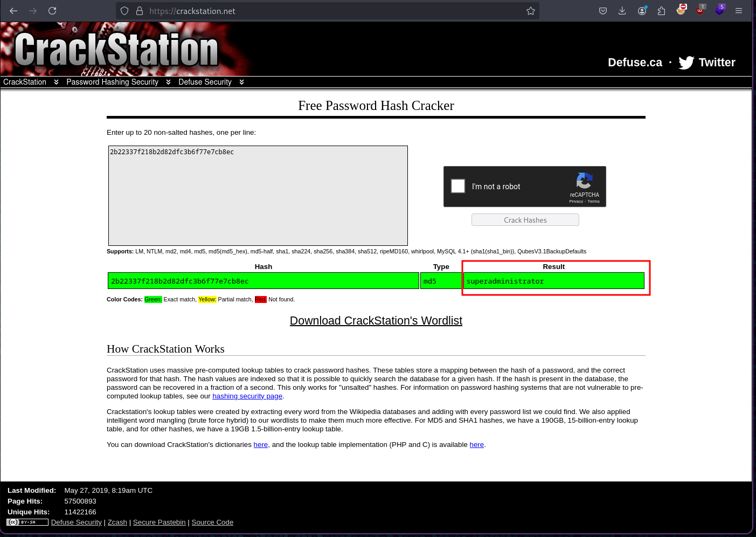Click the Result column header
This screenshot has width=756, height=537.
554,267
